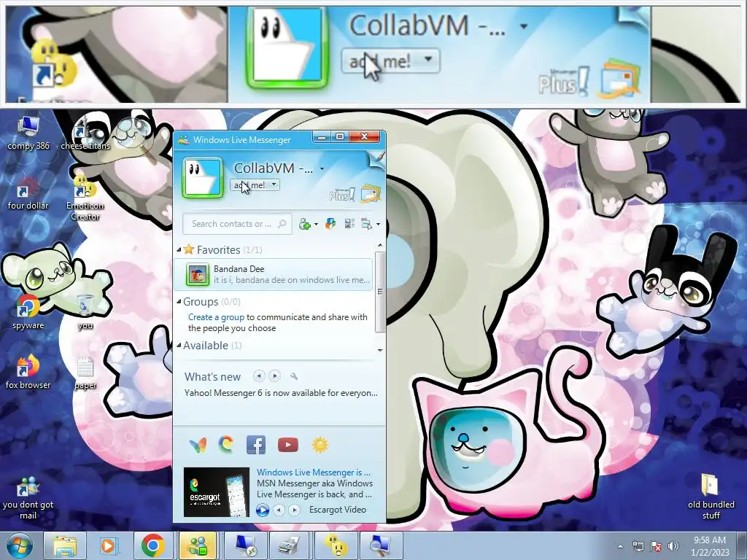Click the emoticon faces taskbar icon
Image resolution: width=747 pixels, height=560 pixels.
click(x=336, y=545)
